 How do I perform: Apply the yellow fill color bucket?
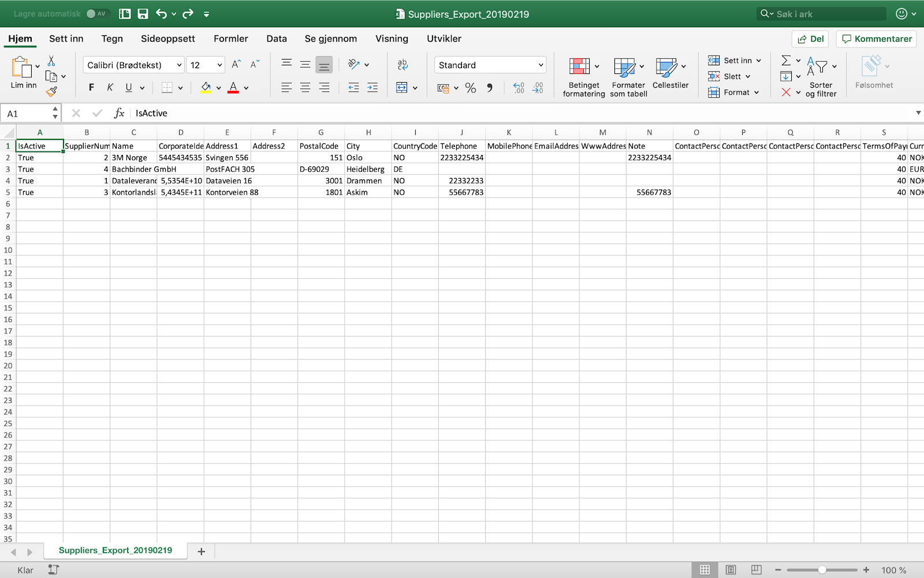206,87
